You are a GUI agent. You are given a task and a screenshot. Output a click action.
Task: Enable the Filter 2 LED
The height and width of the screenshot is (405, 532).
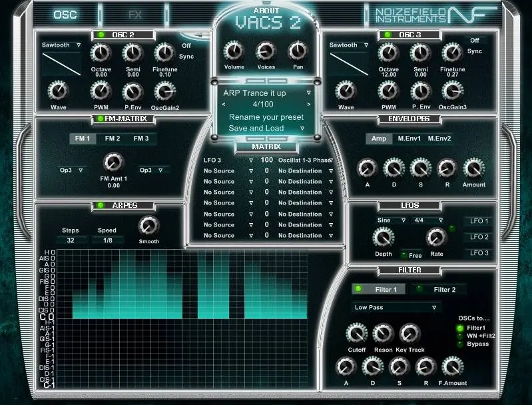419,289
